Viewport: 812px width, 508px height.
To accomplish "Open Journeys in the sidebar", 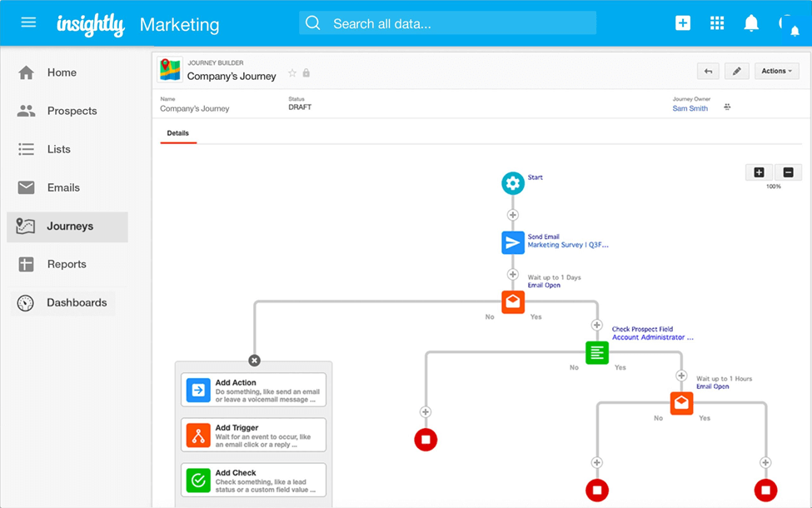I will point(68,227).
